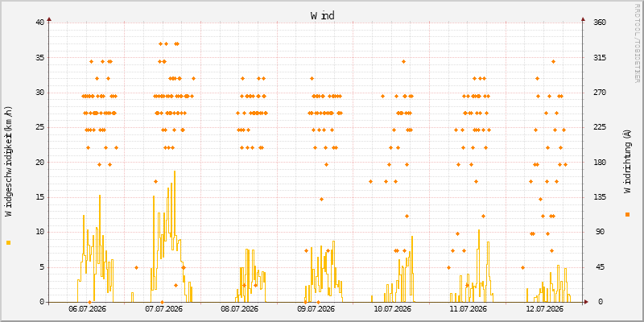Click the Wind chart title
This screenshot has height=322, width=644.
(323, 16)
